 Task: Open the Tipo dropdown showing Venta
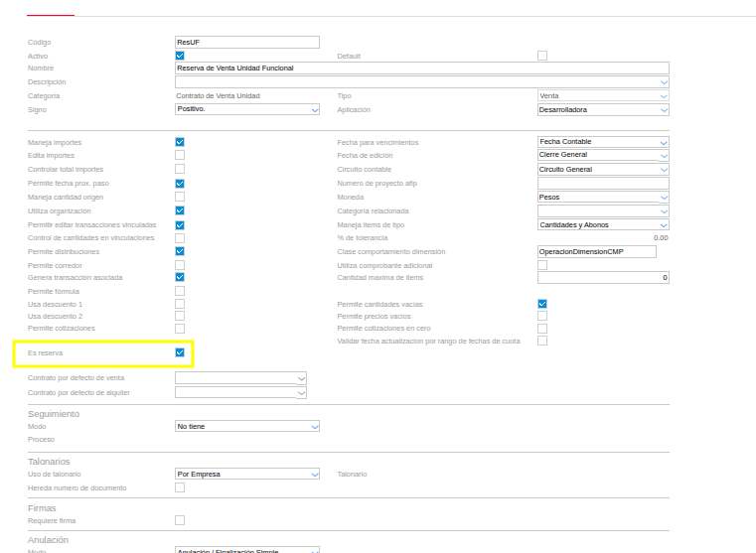603,96
